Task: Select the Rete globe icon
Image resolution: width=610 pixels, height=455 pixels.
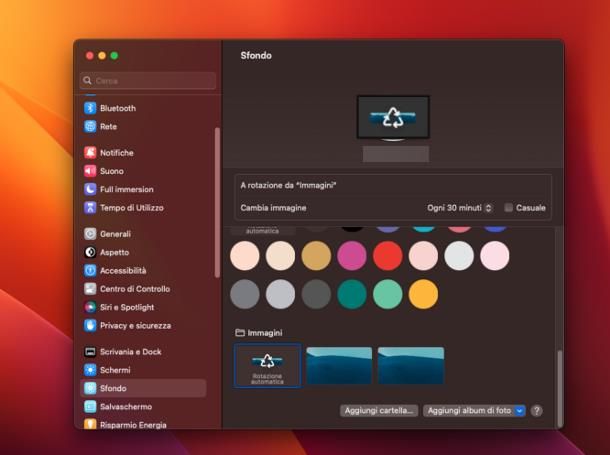Action: (90, 126)
